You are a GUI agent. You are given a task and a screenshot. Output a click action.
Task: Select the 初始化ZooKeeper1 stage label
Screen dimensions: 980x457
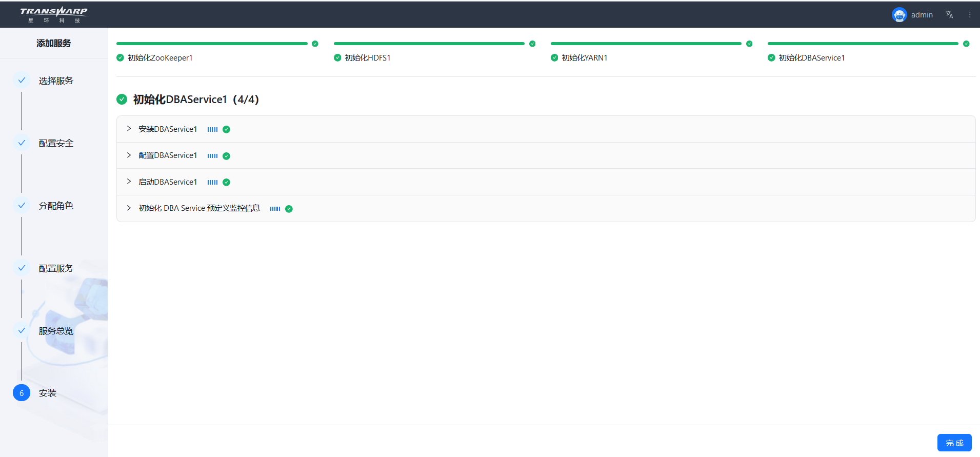(160, 58)
